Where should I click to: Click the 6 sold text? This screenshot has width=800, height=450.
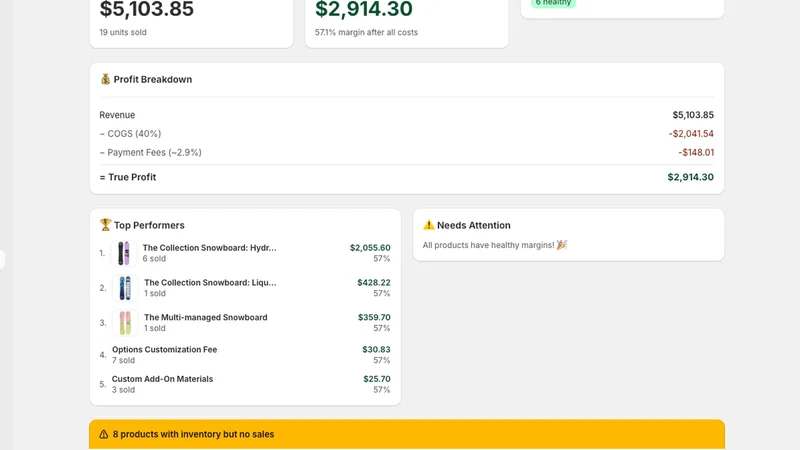[x=154, y=259]
